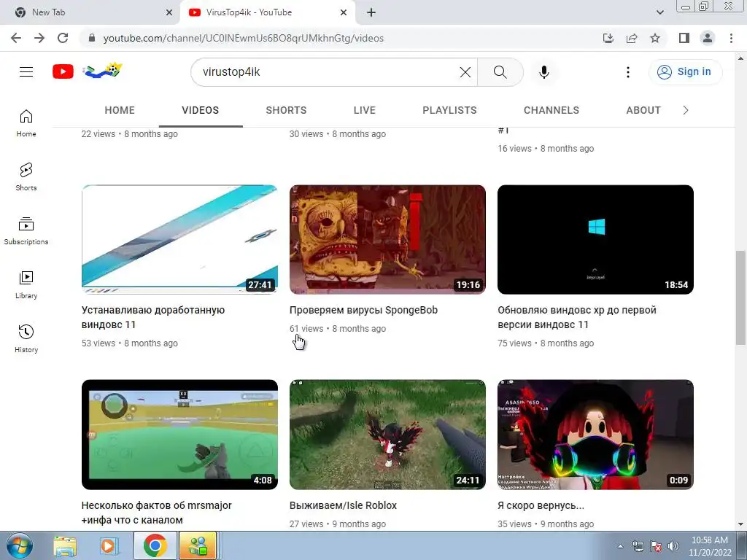This screenshot has width=747, height=560.
Task: Open the PLAYLISTS channel tab
Action: [x=449, y=111]
